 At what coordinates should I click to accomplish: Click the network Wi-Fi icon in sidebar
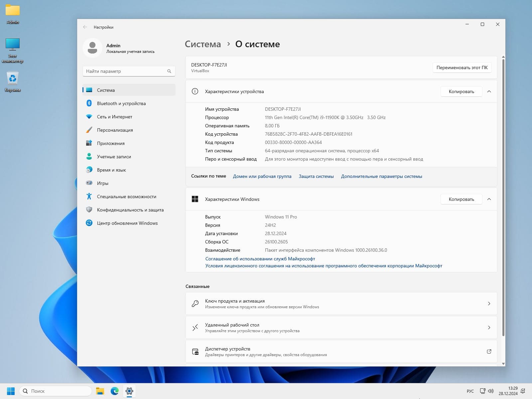point(89,117)
